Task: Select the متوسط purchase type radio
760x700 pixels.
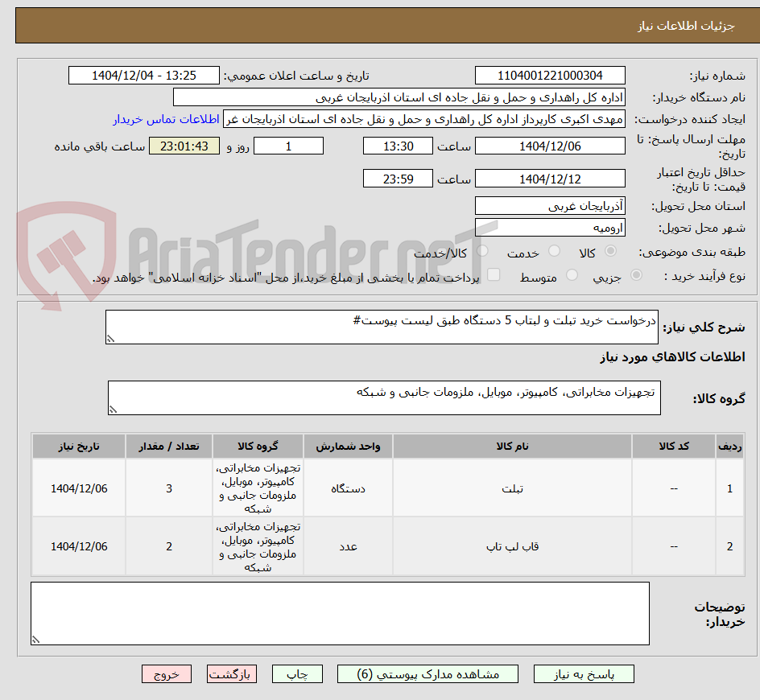Action: tap(572, 275)
